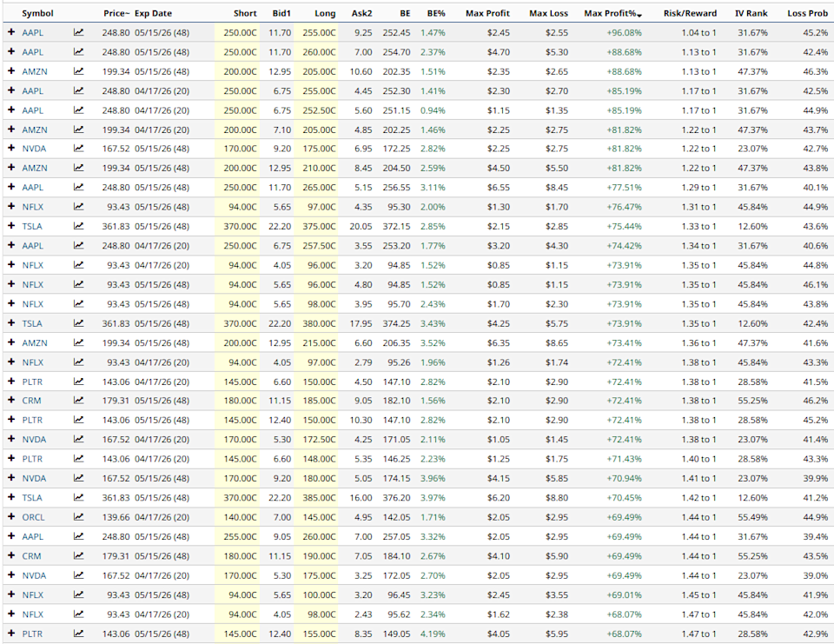The height and width of the screenshot is (644, 834).
Task: View chart for AMZN 215.00C long row
Action: (79, 342)
